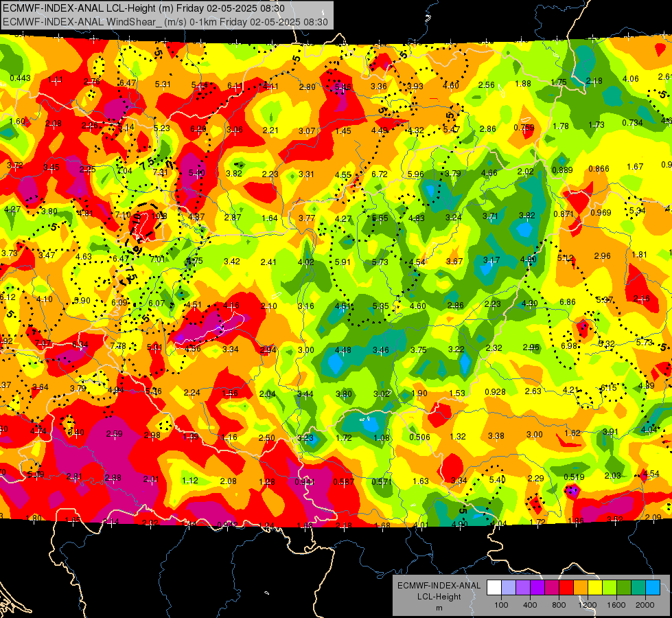This screenshot has height=618, width=672.
Task: Click the wind shear value 2.41
Action: pyautogui.click(x=268, y=262)
